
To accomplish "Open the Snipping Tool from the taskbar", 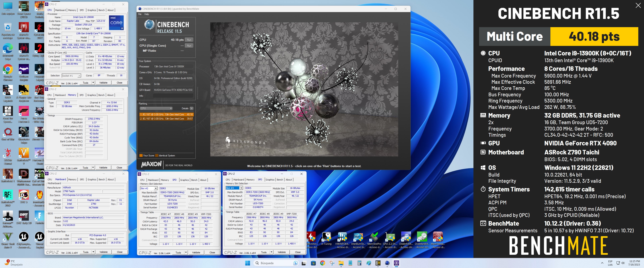I will coord(332,263).
